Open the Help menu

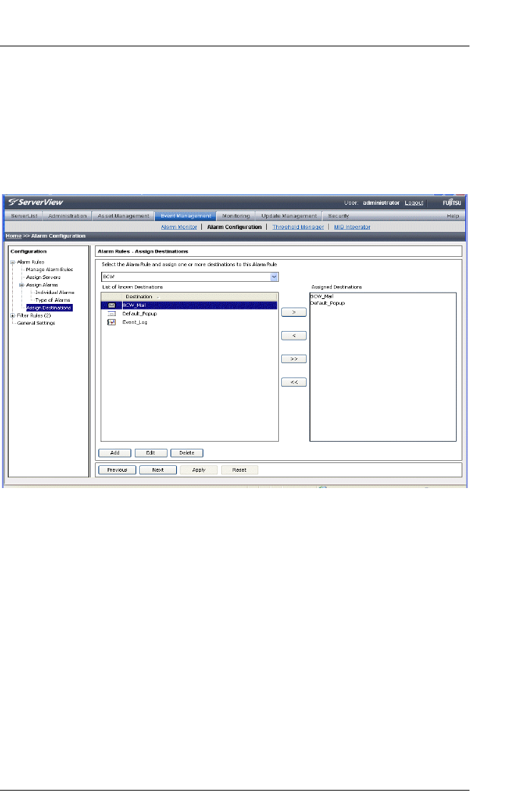453,216
